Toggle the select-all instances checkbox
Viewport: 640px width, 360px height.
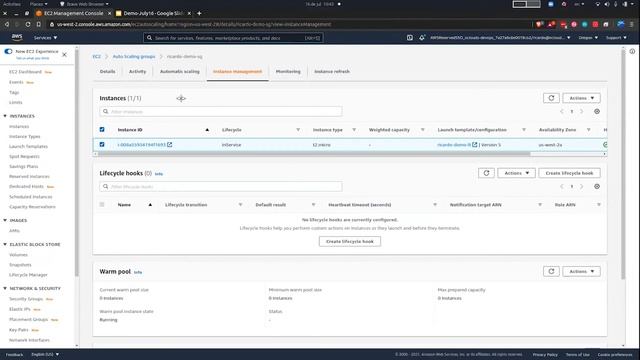coord(102,129)
